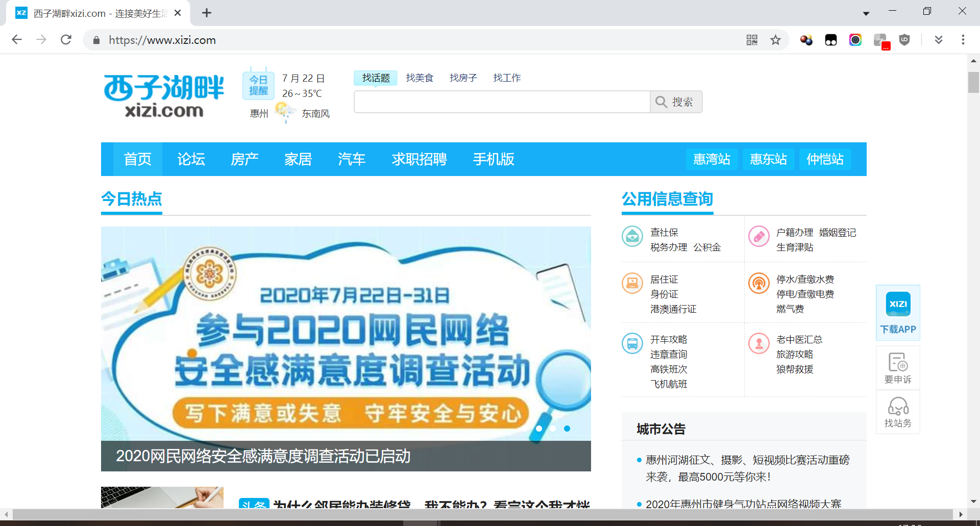Click the 要申诉 floating sidebar icon

pos(898,368)
